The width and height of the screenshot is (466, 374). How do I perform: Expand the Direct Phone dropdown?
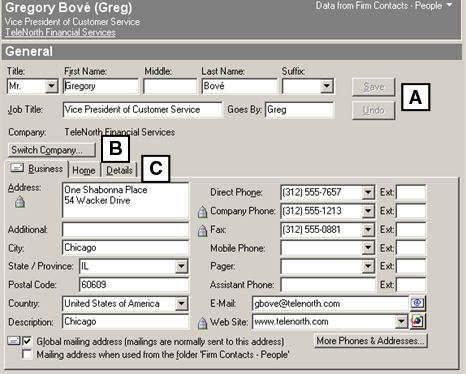368,192
